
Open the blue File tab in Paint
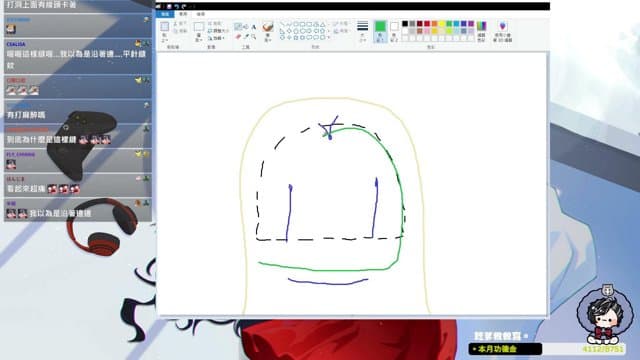tap(164, 14)
